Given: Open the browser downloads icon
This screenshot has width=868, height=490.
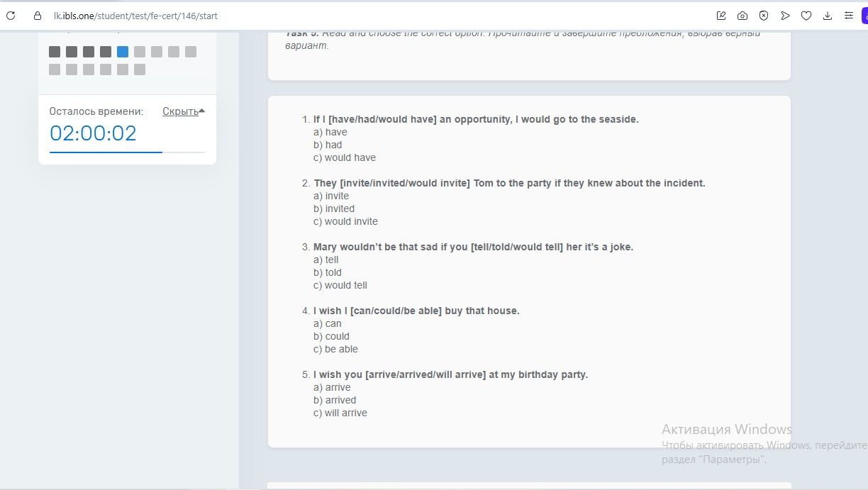Looking at the screenshot, I should click(x=828, y=16).
